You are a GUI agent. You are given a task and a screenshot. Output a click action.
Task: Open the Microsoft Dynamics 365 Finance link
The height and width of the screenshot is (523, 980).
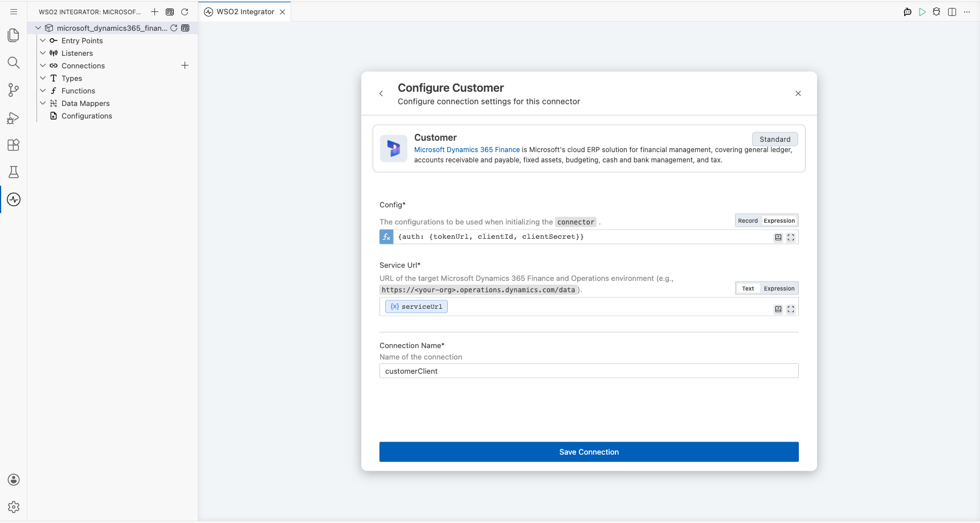(x=467, y=150)
